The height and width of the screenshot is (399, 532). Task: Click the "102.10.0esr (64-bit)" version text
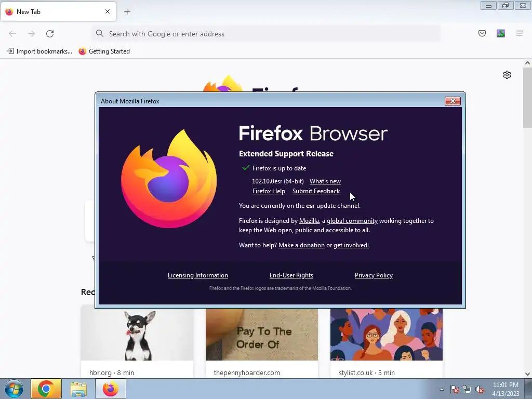tap(278, 181)
